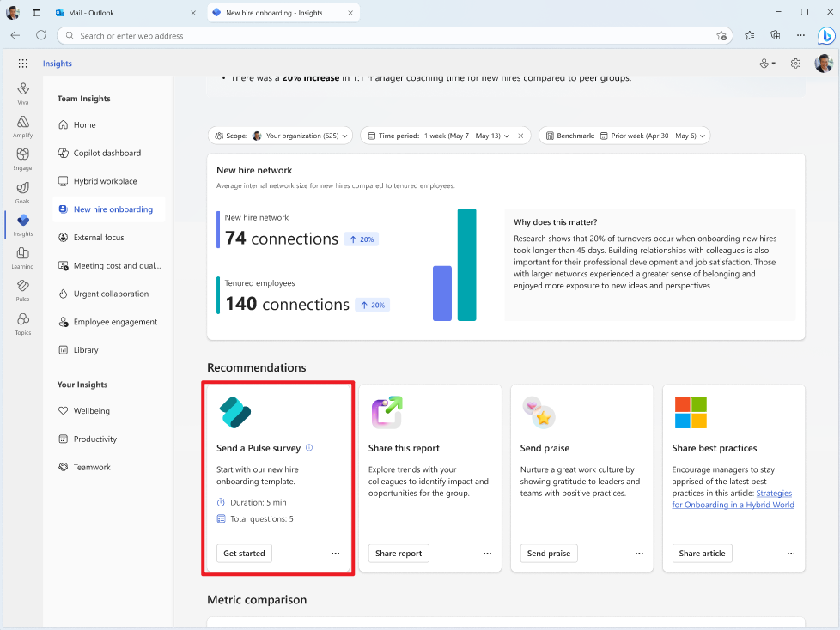Open Productivity under Your Insights
840x630 pixels.
coord(109,439)
